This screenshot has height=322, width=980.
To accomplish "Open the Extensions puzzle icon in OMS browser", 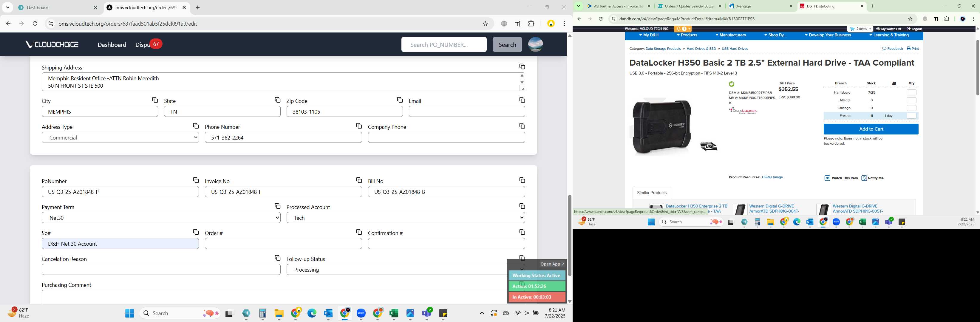I will [x=531, y=24].
